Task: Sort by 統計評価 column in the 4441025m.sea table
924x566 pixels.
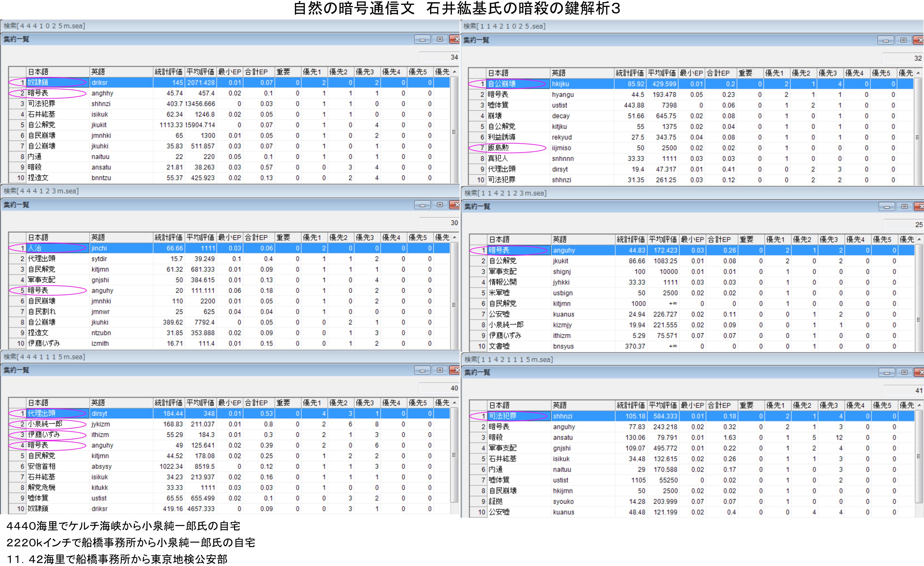Action: (168, 72)
